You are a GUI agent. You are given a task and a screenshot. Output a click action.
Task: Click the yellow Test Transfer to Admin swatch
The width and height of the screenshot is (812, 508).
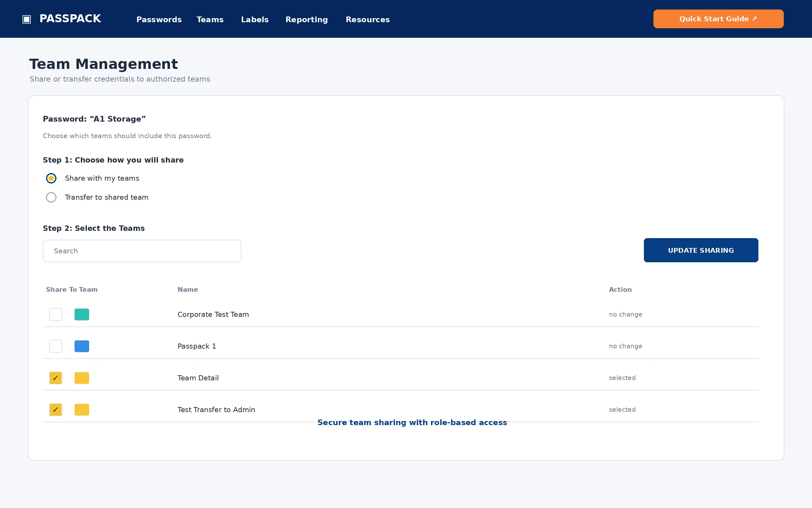pyautogui.click(x=82, y=410)
